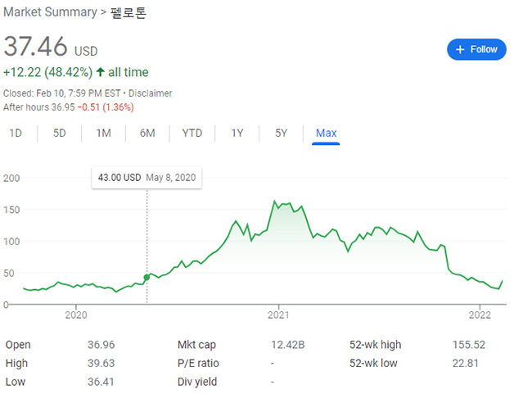532x394 pixels.
Task: Click the plus icon in the Follow button
Action: pos(460,50)
